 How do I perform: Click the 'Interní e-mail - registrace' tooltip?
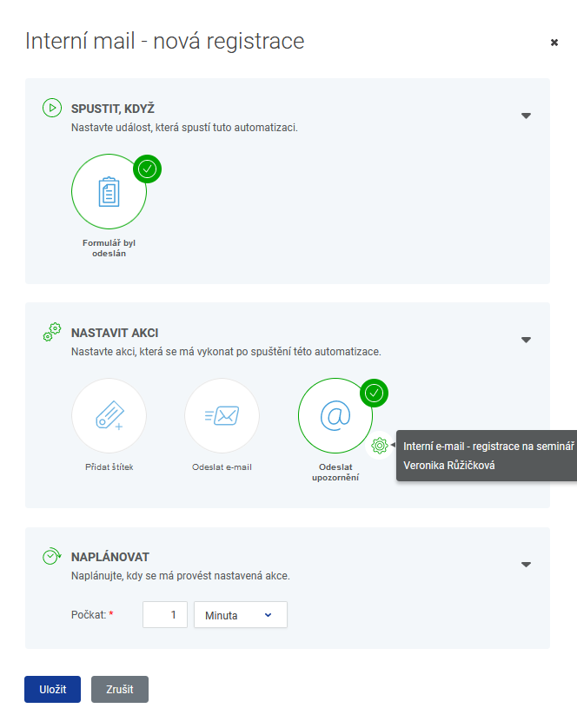pyautogui.click(x=487, y=455)
